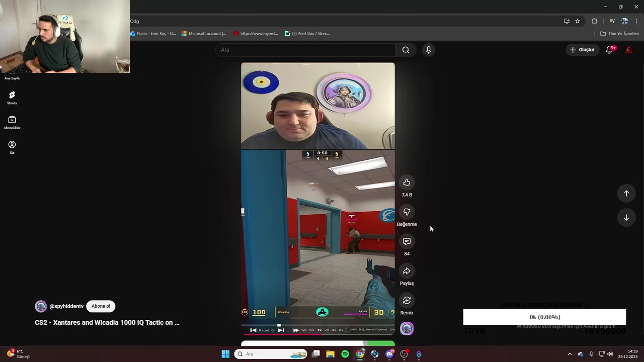
Task: Open the spyhiddentv channel avatar
Action: pos(41,306)
